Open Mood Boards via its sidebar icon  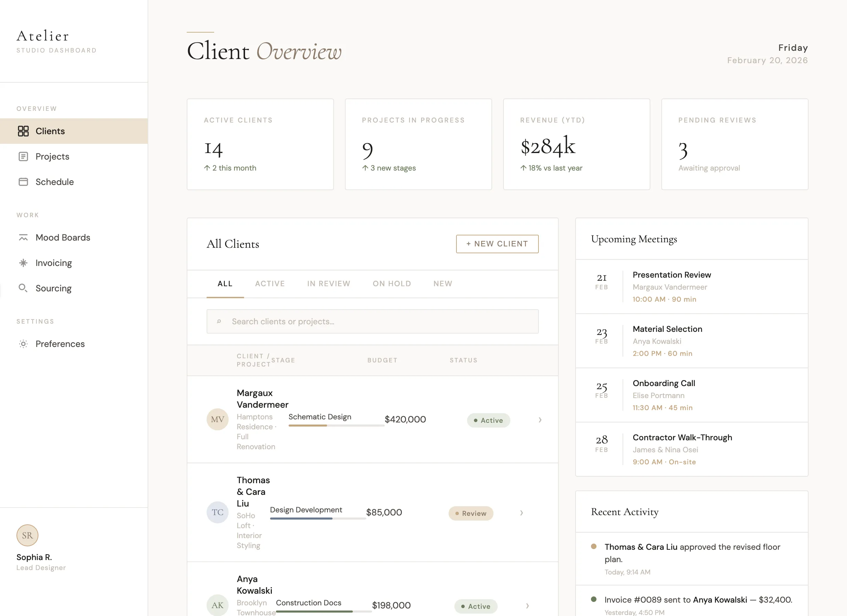[x=23, y=237]
